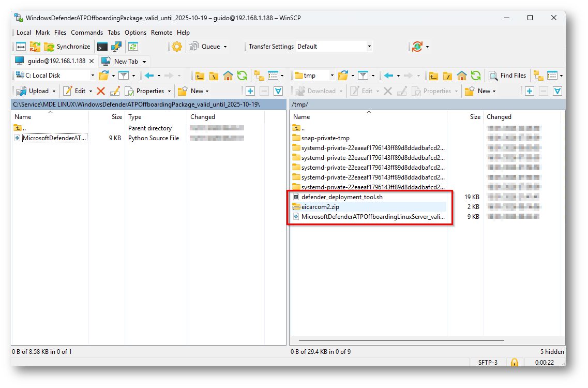Open the Commands menu
The width and height of the screenshot is (588, 388).
click(87, 33)
